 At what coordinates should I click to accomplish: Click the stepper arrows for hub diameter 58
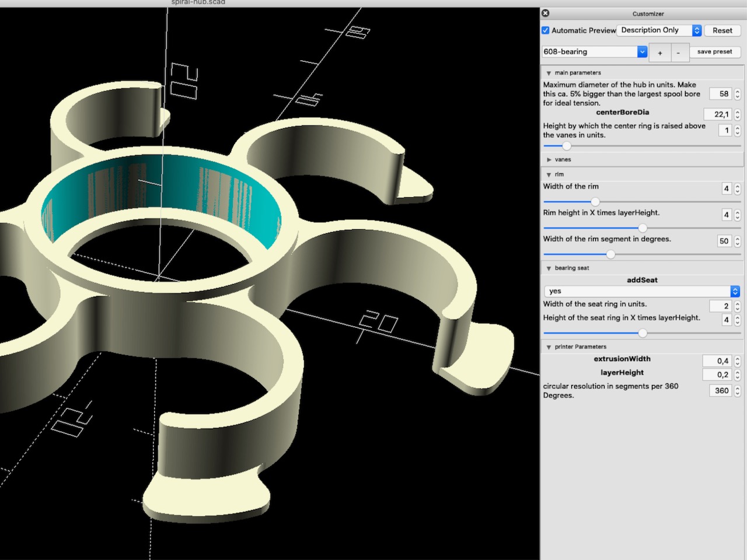[x=737, y=94]
